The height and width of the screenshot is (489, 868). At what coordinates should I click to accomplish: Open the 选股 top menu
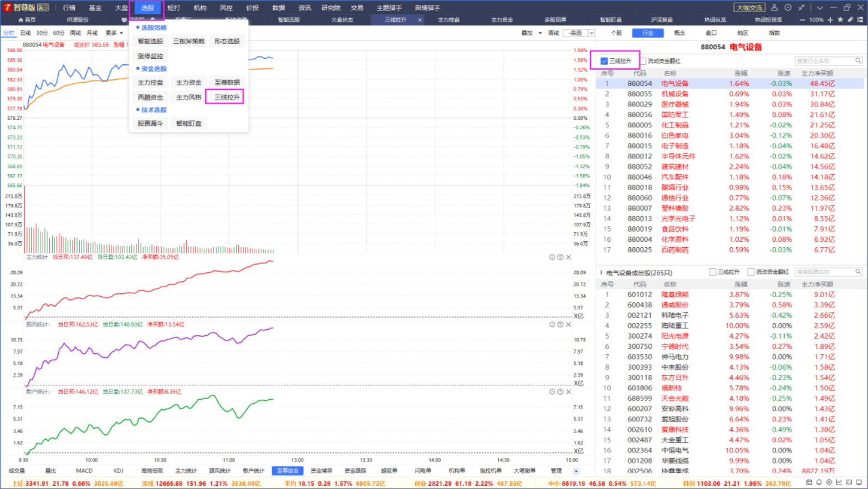click(147, 8)
